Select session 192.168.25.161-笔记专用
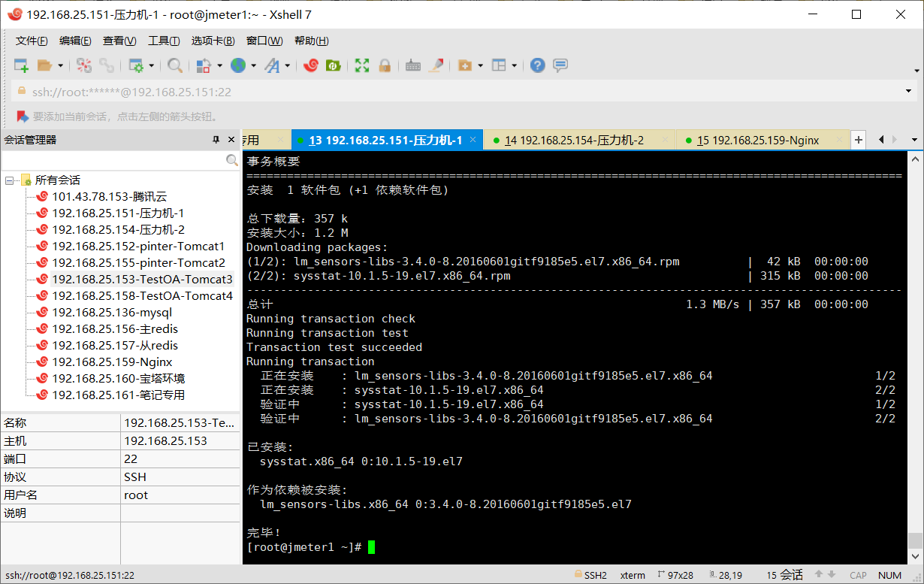The height and width of the screenshot is (584, 924). click(x=118, y=395)
